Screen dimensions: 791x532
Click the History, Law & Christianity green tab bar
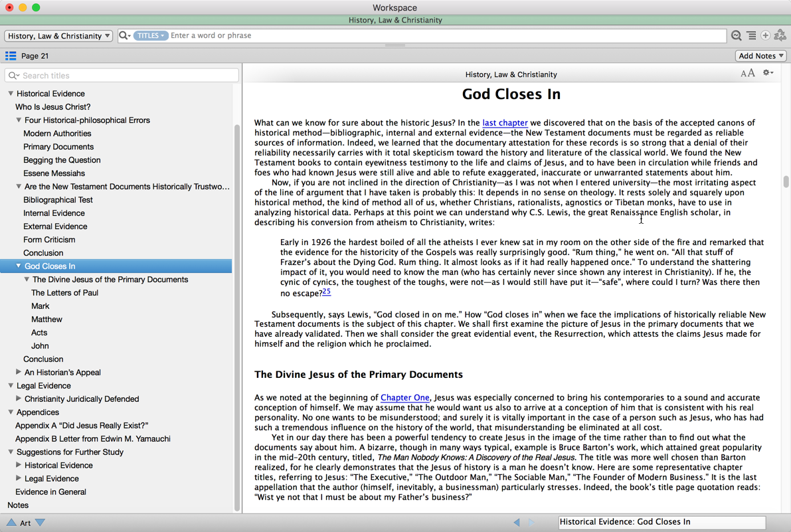tap(396, 20)
